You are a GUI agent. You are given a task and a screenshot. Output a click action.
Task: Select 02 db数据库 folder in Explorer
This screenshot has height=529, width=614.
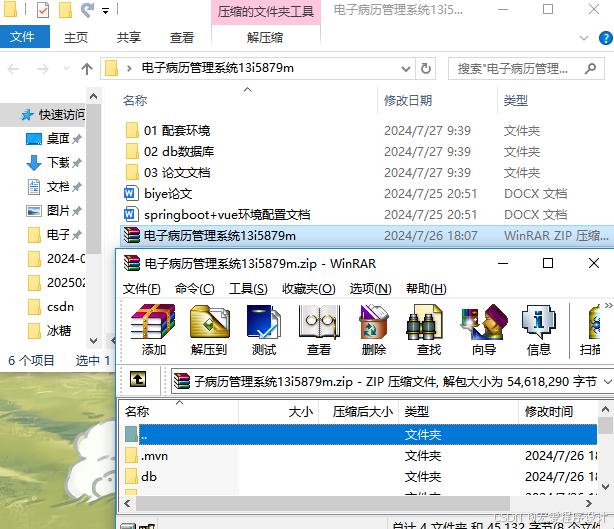pyautogui.click(x=170, y=152)
